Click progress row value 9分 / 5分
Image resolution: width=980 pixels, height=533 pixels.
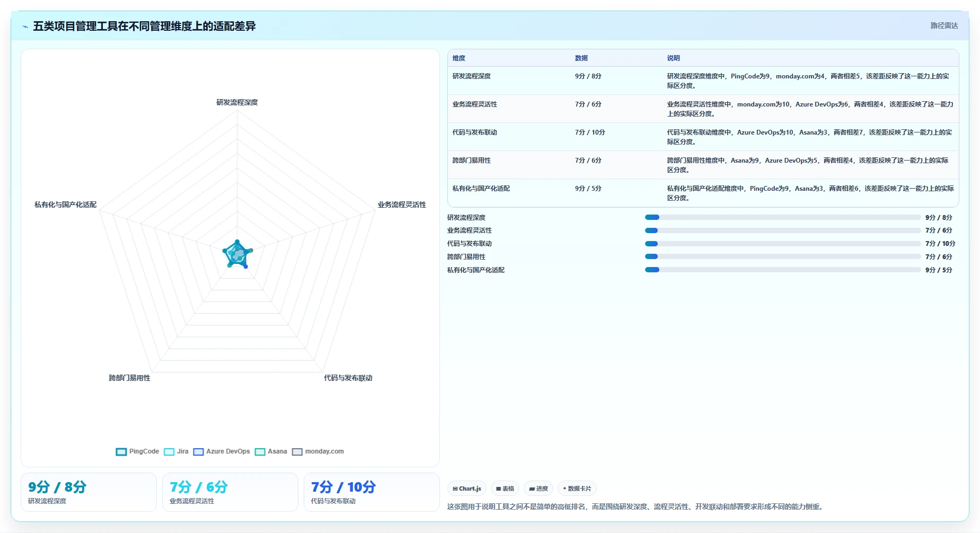click(x=939, y=270)
